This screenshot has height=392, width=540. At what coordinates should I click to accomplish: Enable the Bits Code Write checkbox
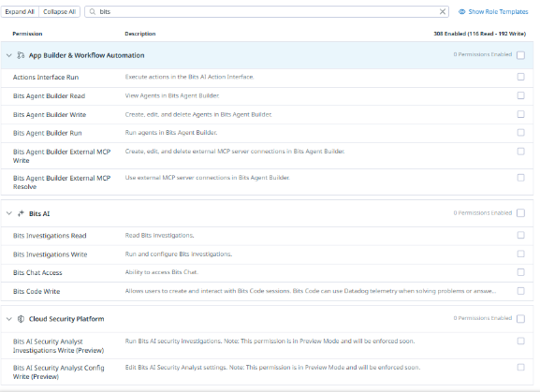[x=520, y=291]
